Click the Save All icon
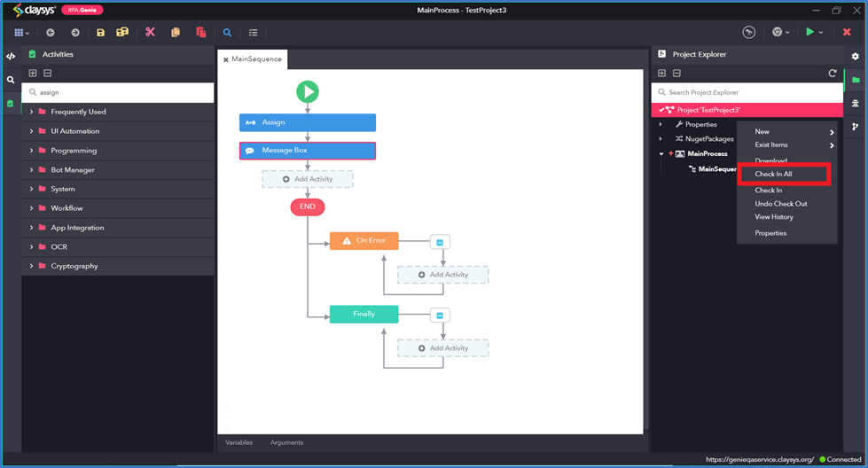 click(122, 32)
